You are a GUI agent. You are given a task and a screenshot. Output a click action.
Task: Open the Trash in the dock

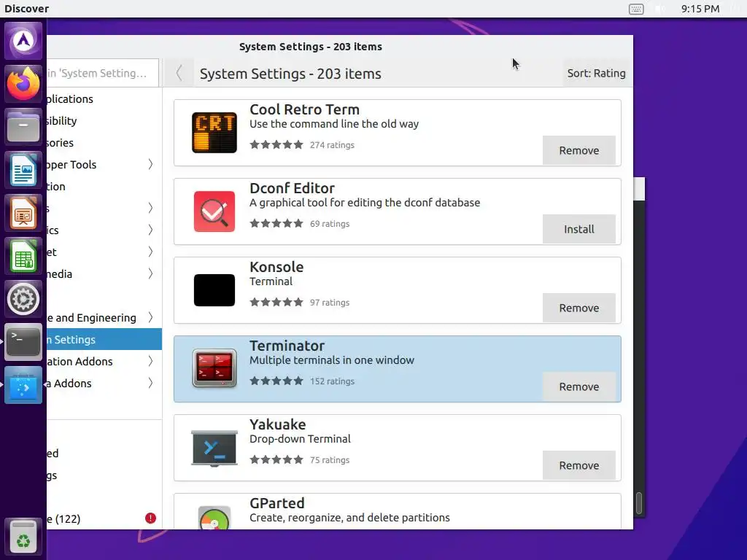coord(23,537)
